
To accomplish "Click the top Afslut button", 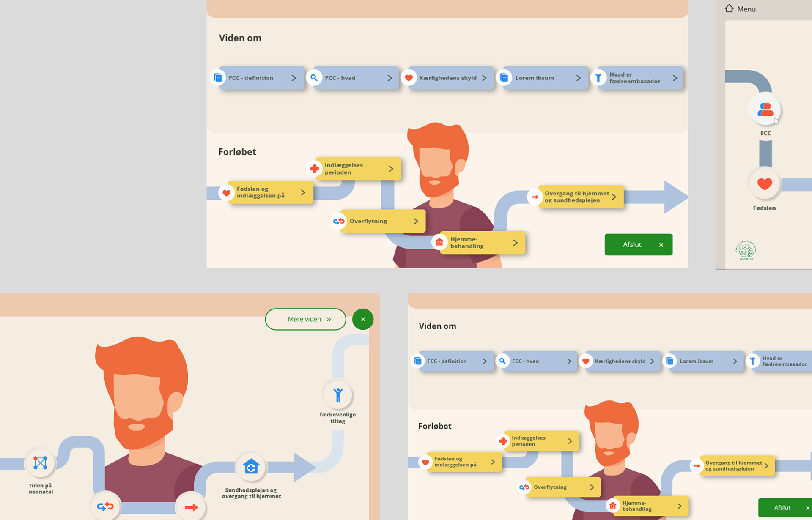I will (639, 244).
